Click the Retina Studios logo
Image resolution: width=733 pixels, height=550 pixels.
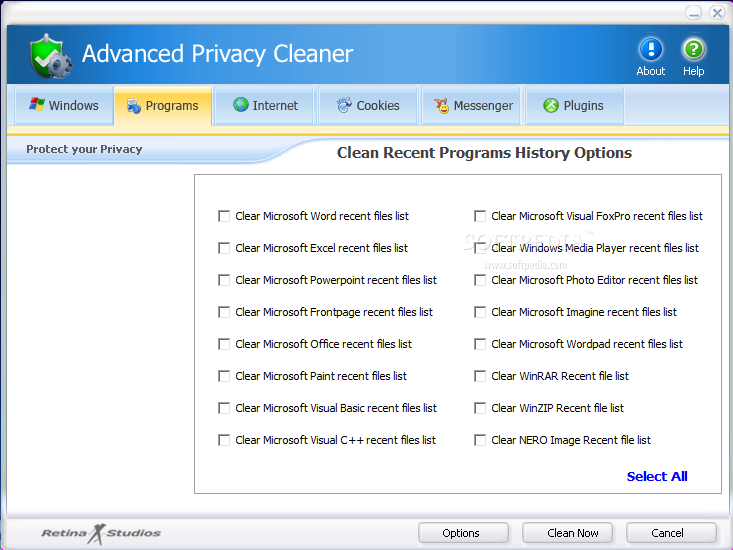pos(101,533)
